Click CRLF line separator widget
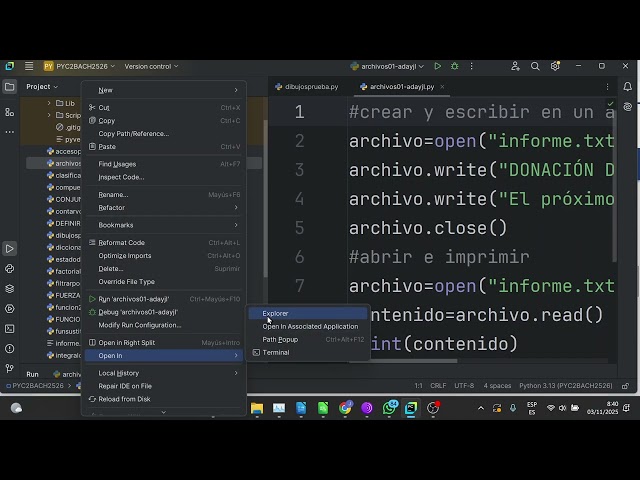The height and width of the screenshot is (480, 640). [x=438, y=386]
